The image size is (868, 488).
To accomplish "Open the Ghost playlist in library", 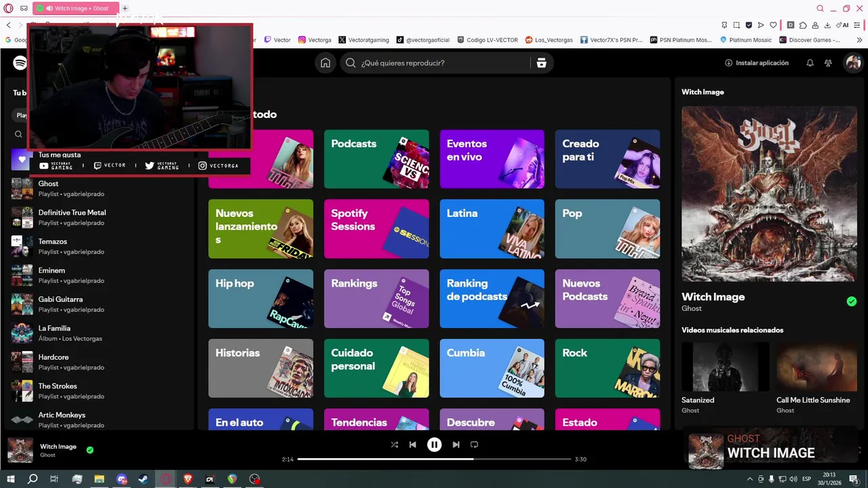I will [98, 188].
